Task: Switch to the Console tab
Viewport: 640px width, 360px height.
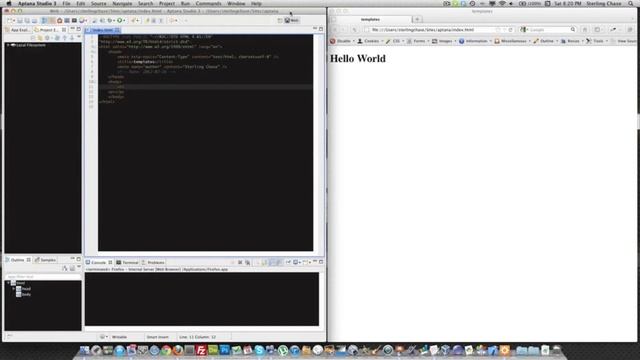Action: [98, 262]
